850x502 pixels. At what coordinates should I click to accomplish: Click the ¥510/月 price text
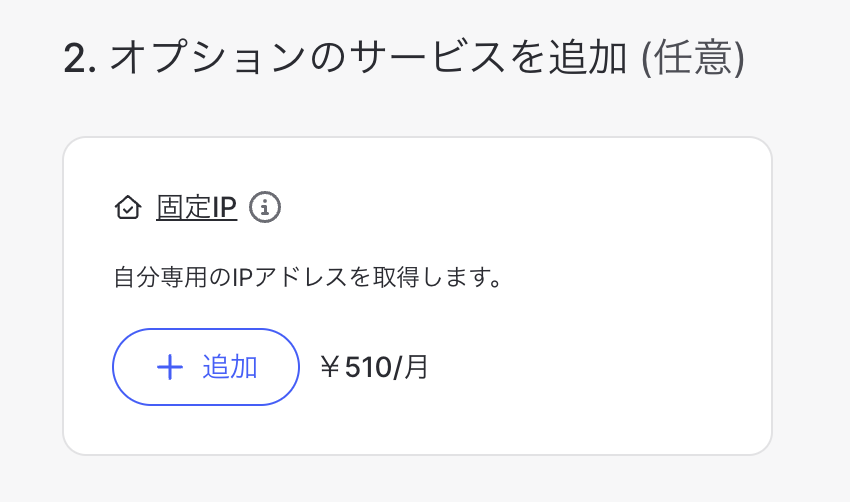click(373, 367)
